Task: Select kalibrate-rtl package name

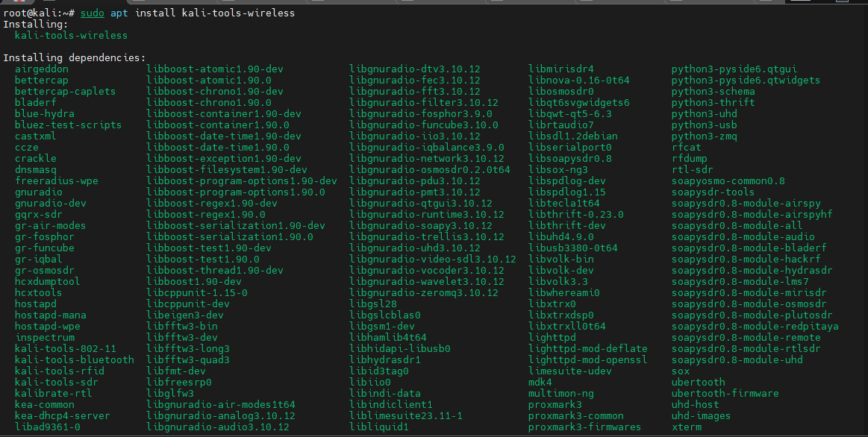Action: point(53,393)
